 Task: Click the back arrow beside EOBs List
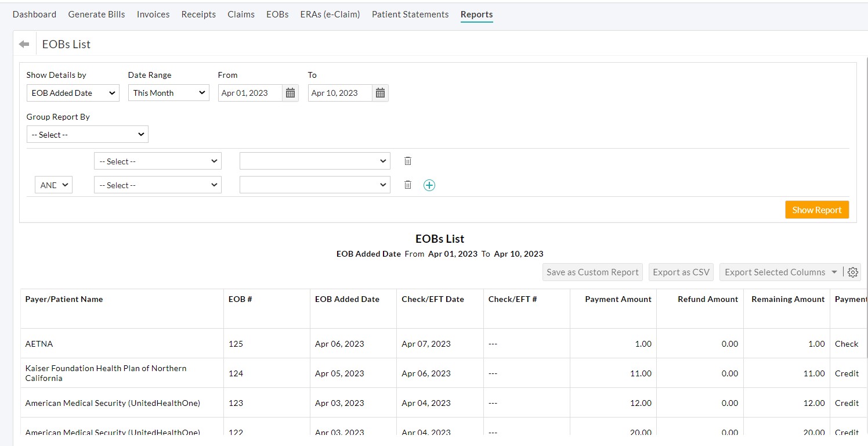pyautogui.click(x=23, y=44)
